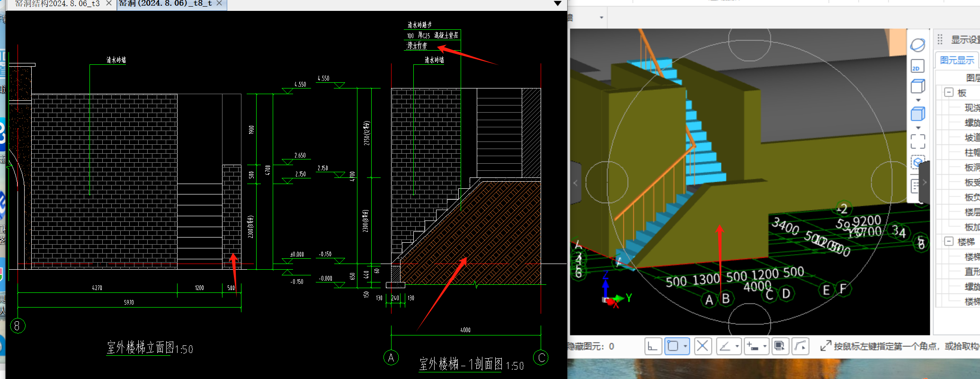Click the -0.800 elevation marker text

[325, 278]
